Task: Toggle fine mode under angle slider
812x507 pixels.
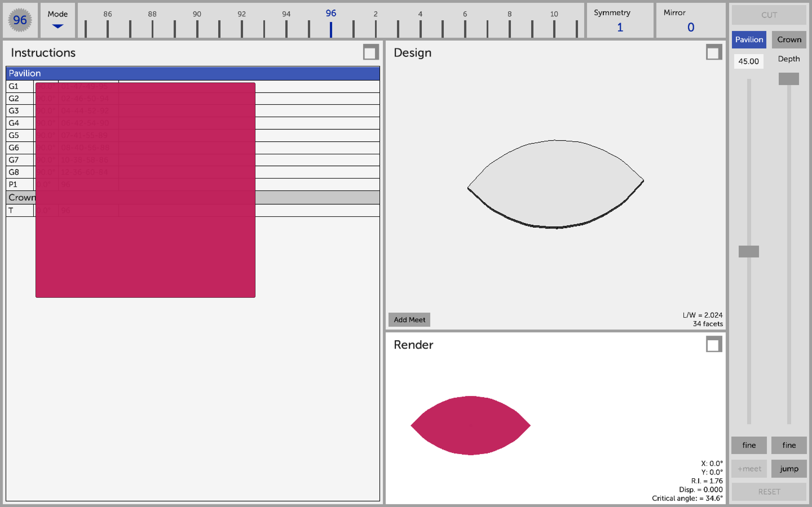Action: coord(749,445)
